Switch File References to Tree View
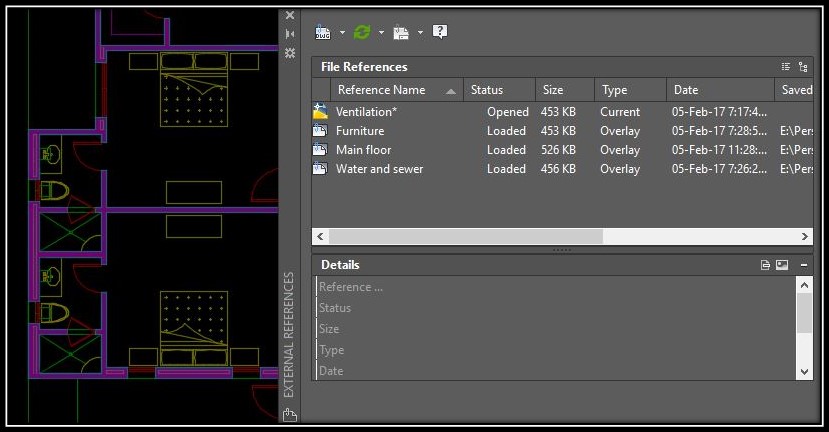 (803, 67)
